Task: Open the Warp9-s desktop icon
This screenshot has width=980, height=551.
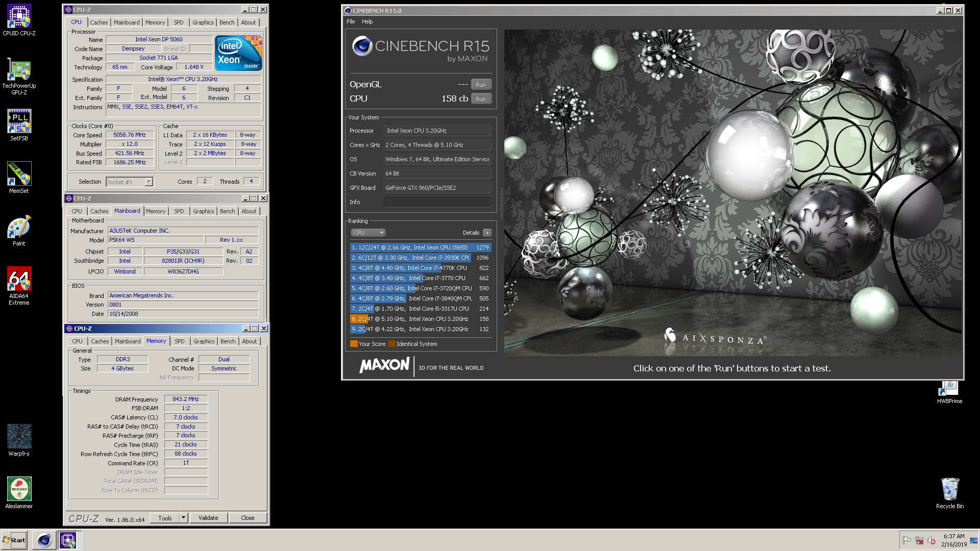Action: [19, 440]
